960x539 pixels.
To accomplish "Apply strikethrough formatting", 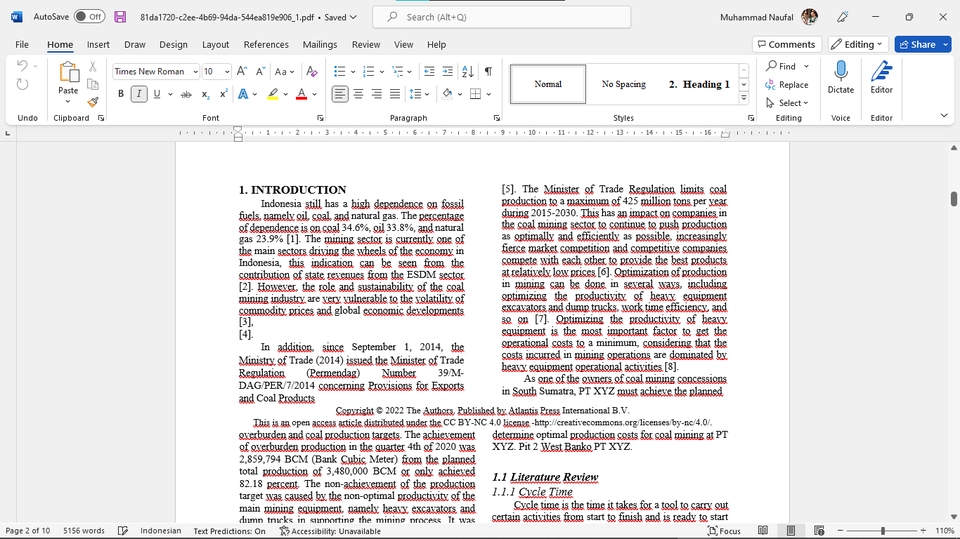I will [186, 94].
